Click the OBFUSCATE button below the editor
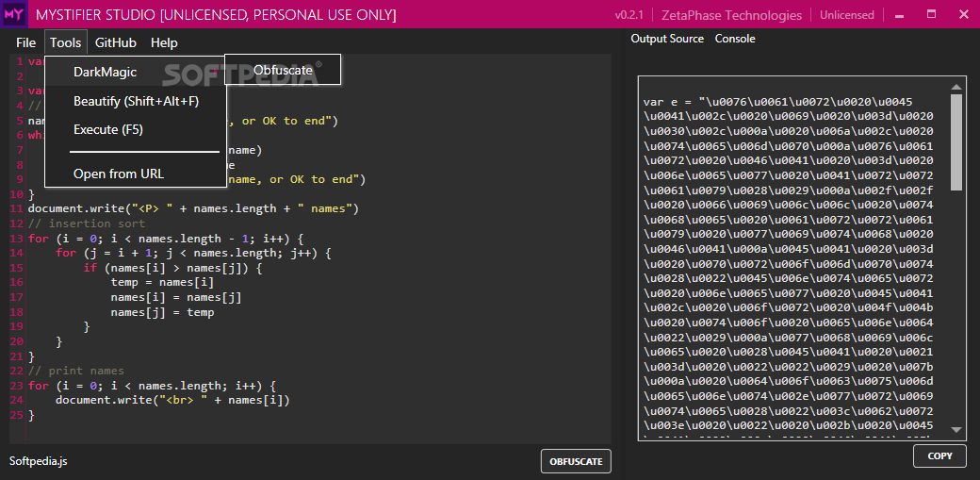 click(x=576, y=461)
